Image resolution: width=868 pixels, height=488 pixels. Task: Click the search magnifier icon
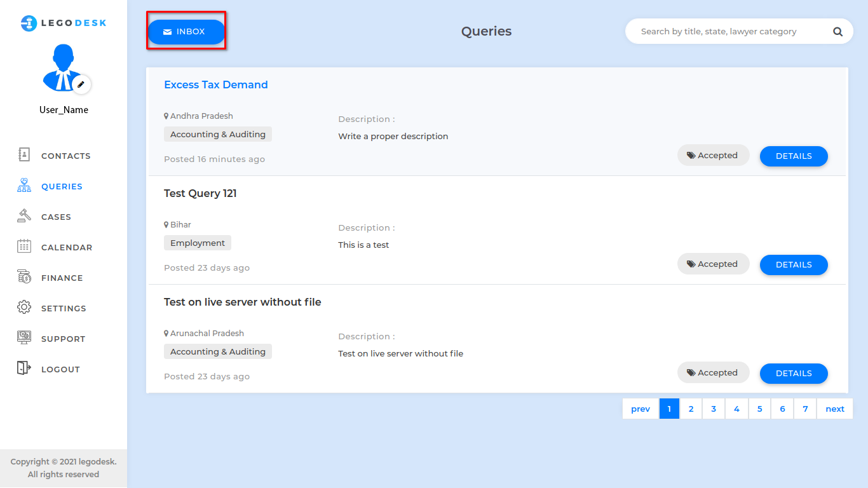pyautogui.click(x=838, y=31)
